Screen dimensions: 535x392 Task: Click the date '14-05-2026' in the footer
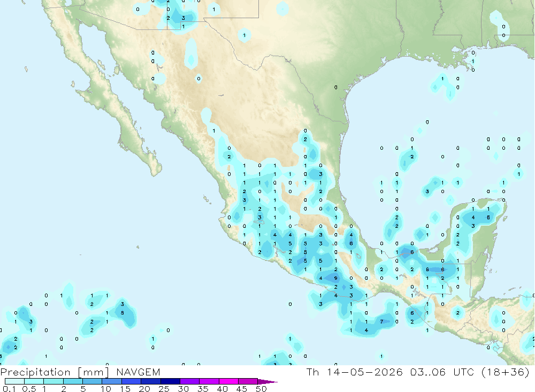pyautogui.click(x=365, y=372)
